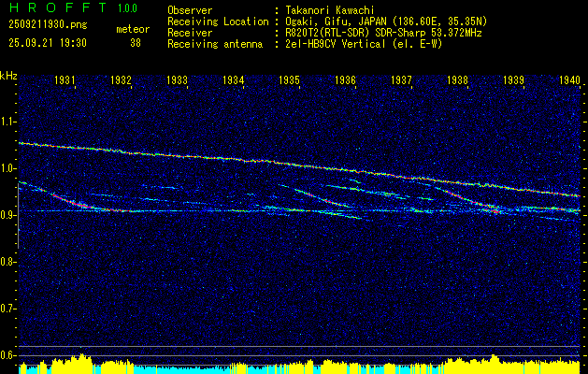This screenshot has width=588, height=374.
Task: Click the 1931 time marker
Action: point(65,79)
